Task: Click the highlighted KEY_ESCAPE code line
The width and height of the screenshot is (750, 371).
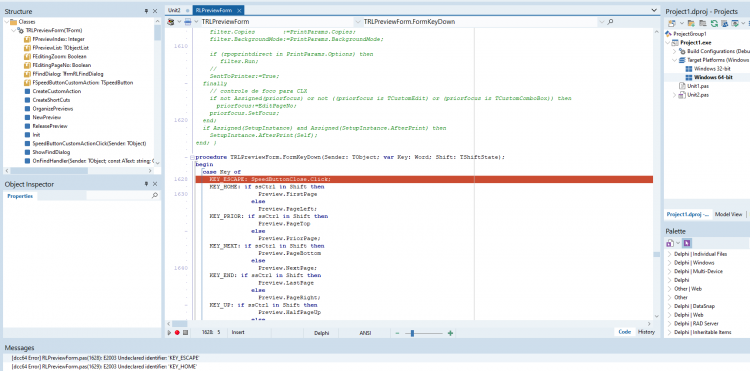Action: tap(424, 179)
